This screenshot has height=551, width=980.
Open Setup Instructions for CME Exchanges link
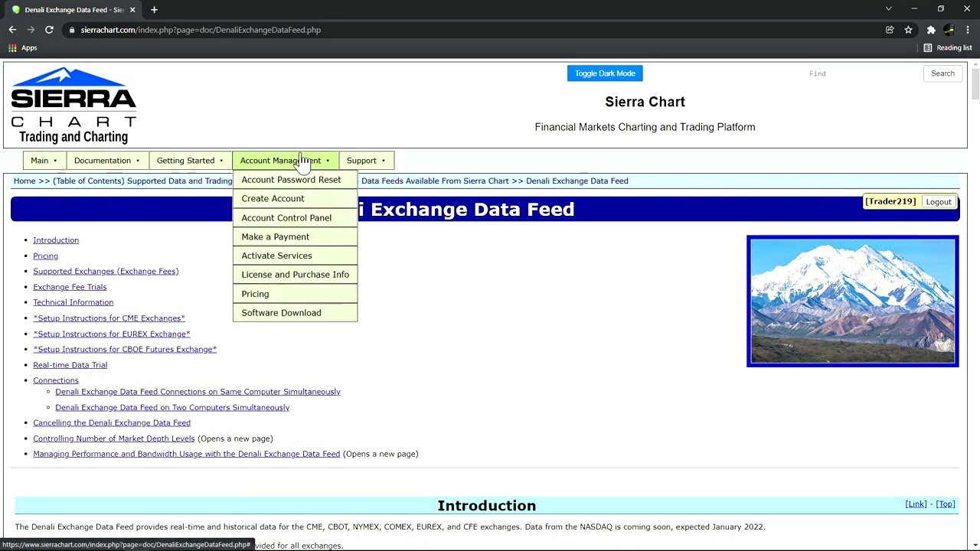coord(109,318)
